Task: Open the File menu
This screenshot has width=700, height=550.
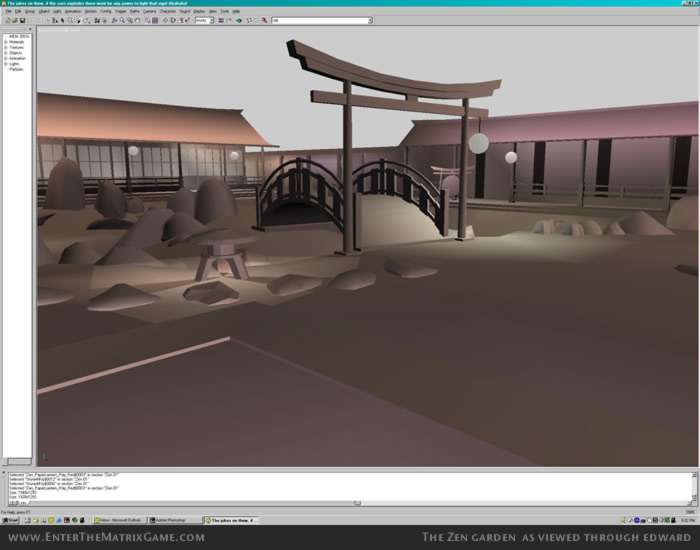Action: coord(8,11)
